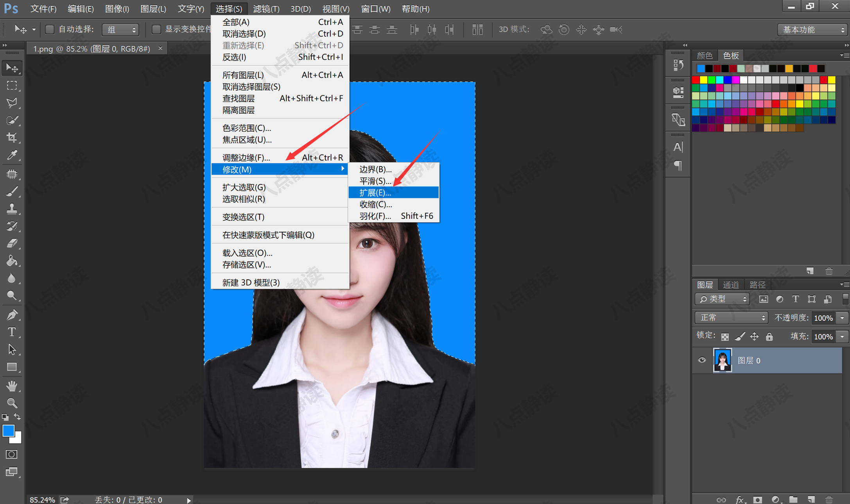This screenshot has height=504, width=850.
Task: Open the 组 auto-select target dropdown
Action: (120, 29)
